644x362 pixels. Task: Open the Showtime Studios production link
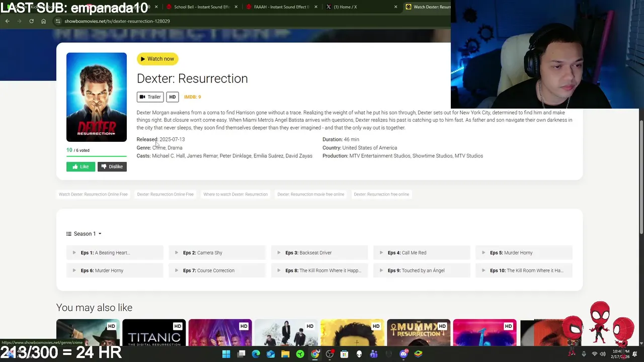[x=432, y=156]
